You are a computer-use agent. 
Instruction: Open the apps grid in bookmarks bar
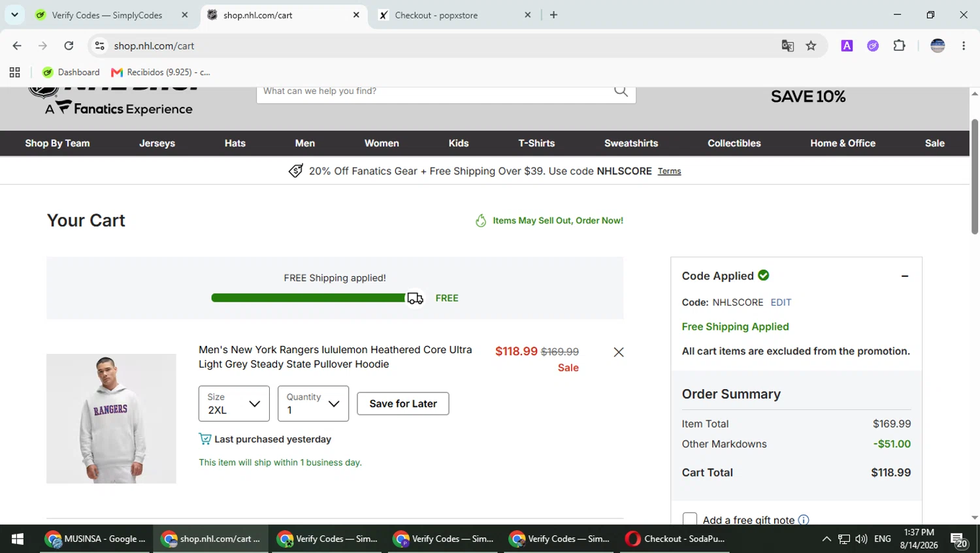14,72
